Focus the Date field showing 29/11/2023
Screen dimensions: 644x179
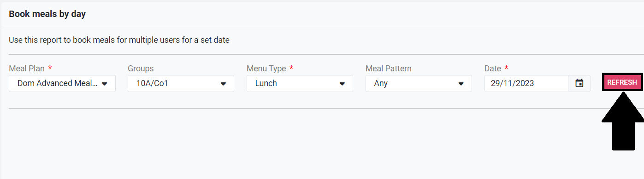click(526, 83)
